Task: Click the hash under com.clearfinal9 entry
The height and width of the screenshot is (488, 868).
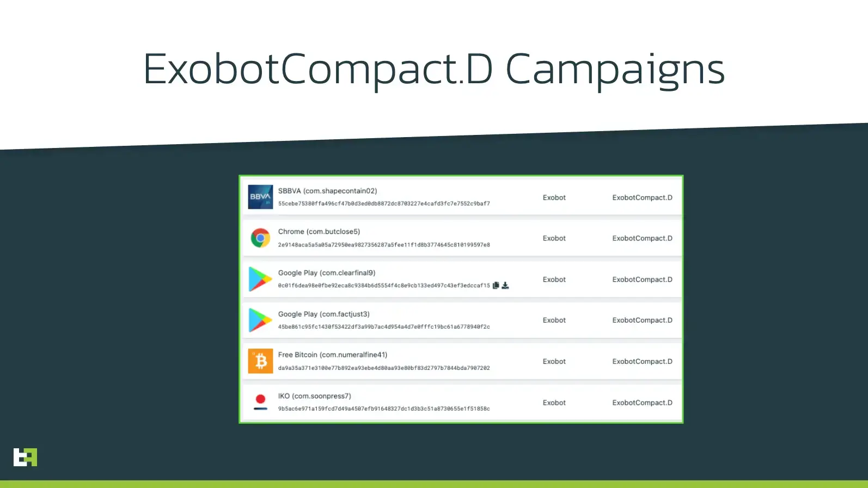Action: tap(384, 286)
